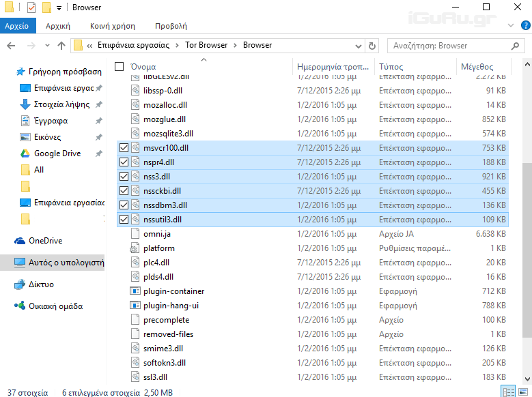
Task: Click the This PC computer icon
Action: coord(20,263)
